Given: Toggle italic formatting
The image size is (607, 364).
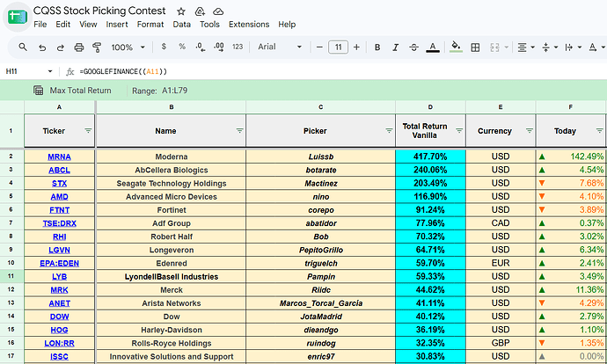Looking at the screenshot, I should (x=395, y=47).
